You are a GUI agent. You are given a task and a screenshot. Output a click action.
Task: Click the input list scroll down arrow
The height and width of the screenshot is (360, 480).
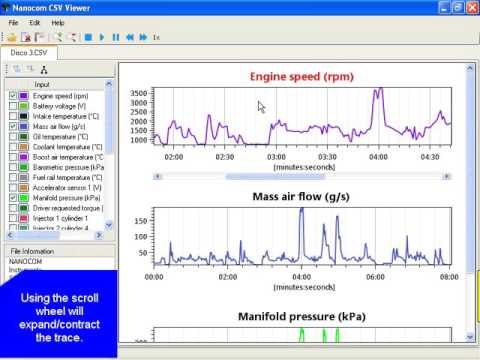(109, 225)
